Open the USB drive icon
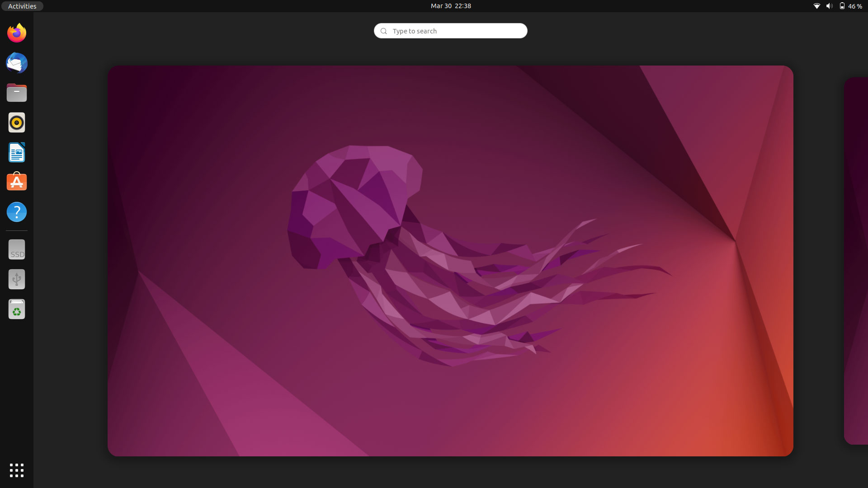Image resolution: width=868 pixels, height=488 pixels. click(17, 279)
